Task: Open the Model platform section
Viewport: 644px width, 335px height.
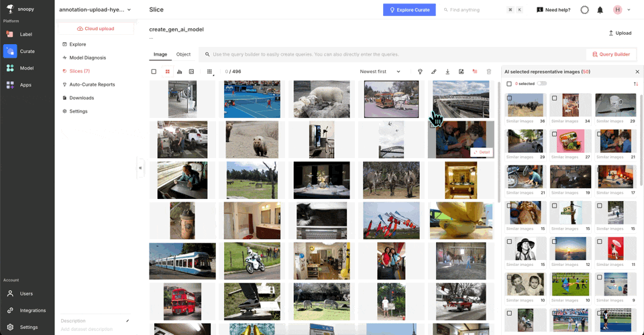Action: [x=27, y=68]
